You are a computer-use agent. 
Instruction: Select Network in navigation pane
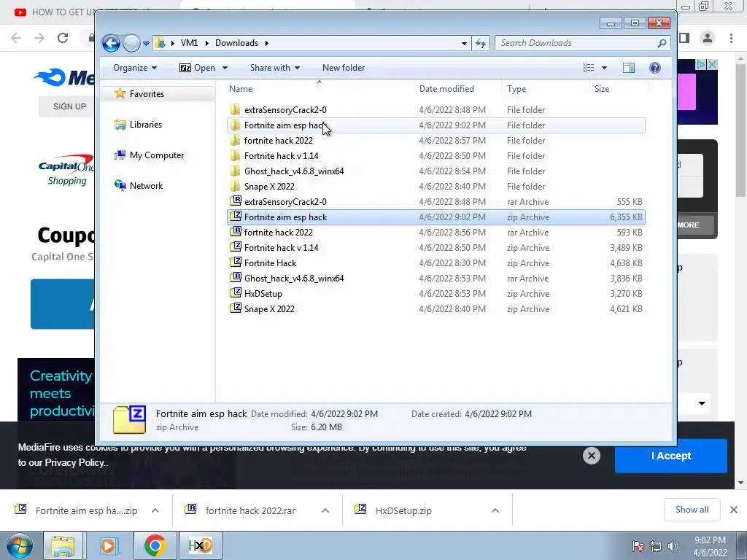pyautogui.click(x=146, y=186)
